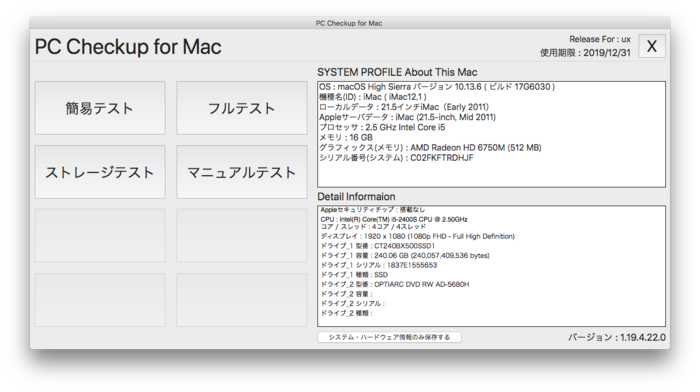The image size is (700, 392).
Task: Select the グラフィックス AMD Radeon HD 6750M line
Action: 430,147
